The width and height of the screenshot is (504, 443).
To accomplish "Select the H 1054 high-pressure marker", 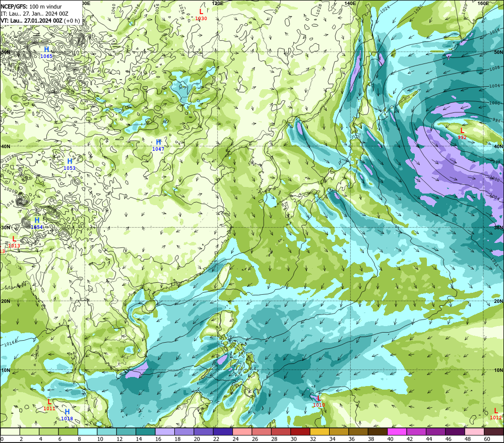I will click(x=37, y=223).
